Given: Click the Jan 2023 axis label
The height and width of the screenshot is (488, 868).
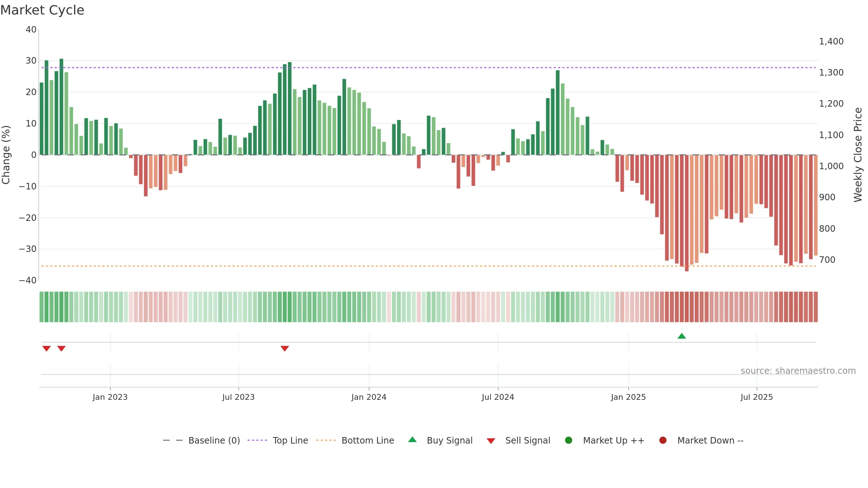Looking at the screenshot, I should pos(110,397).
